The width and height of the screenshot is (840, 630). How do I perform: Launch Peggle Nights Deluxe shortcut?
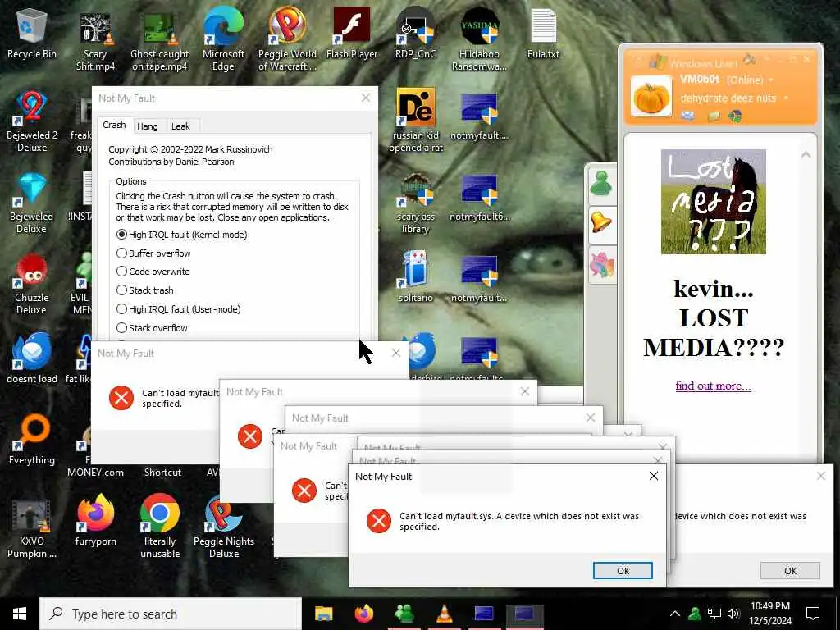coord(223,526)
